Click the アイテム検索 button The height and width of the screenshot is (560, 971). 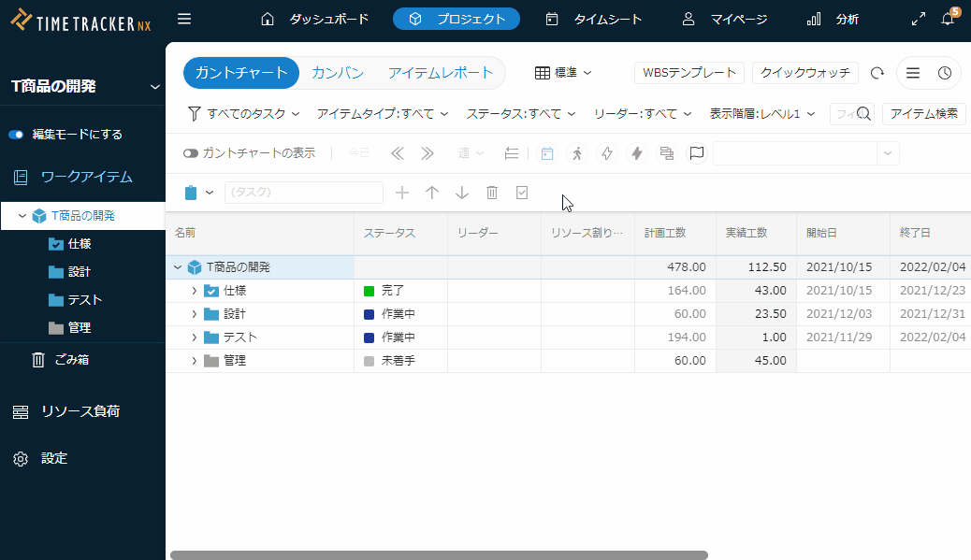(x=923, y=114)
